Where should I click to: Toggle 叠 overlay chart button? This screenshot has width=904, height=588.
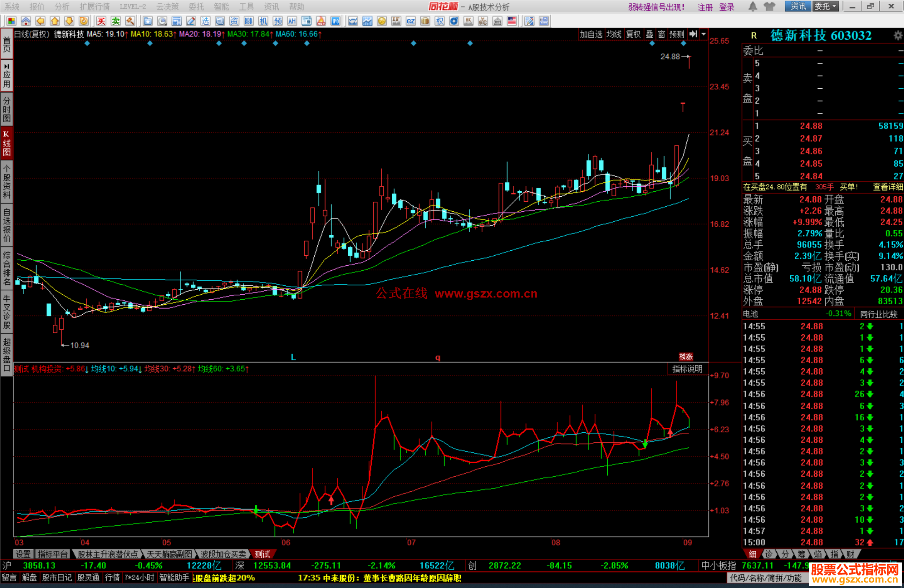coord(650,34)
